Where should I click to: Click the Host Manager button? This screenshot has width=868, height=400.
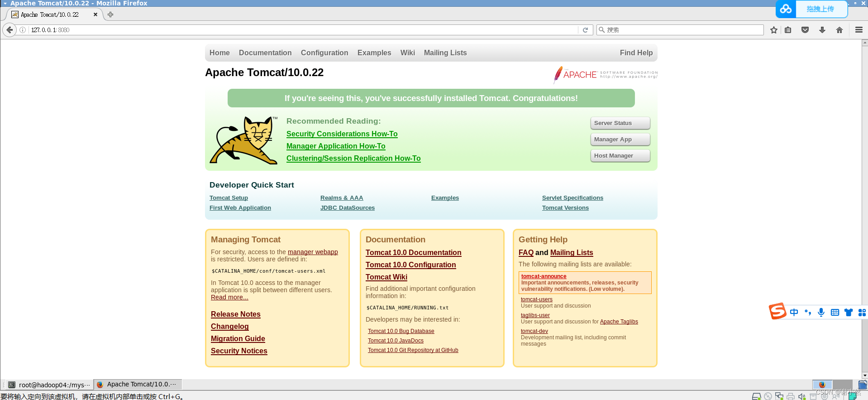620,155
